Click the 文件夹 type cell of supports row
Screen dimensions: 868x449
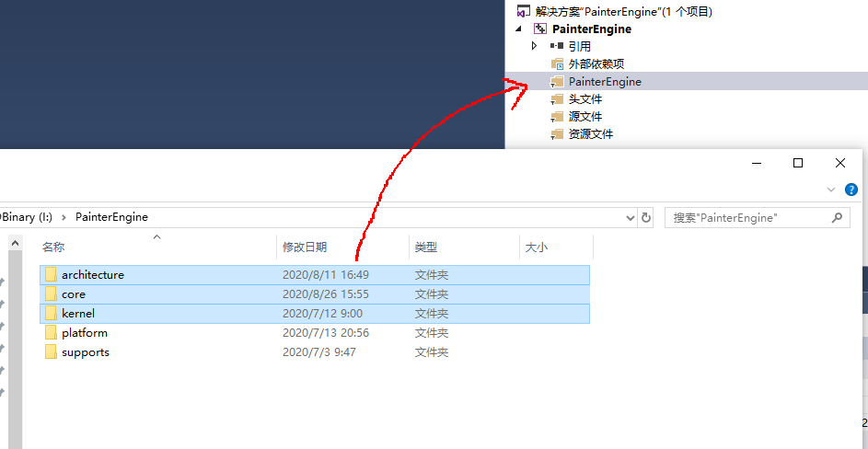click(432, 352)
